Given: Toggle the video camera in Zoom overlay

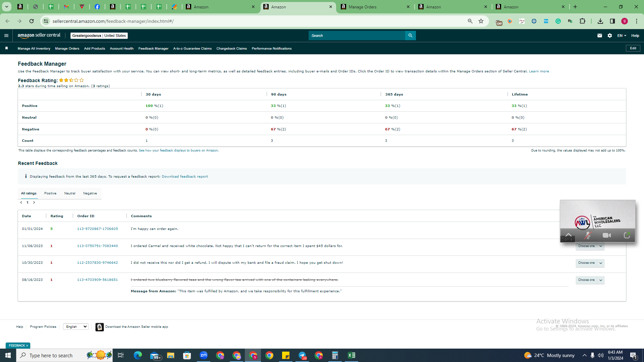Looking at the screenshot, I should pos(607,235).
